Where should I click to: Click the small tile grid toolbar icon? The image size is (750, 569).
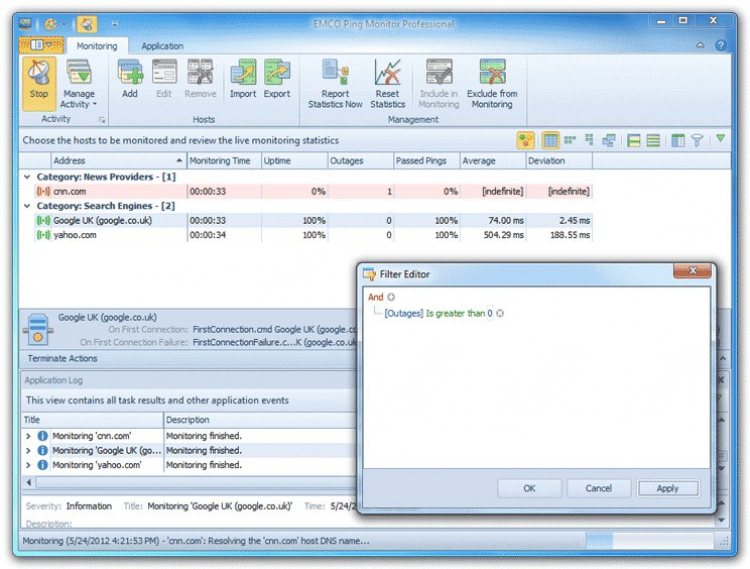point(589,140)
